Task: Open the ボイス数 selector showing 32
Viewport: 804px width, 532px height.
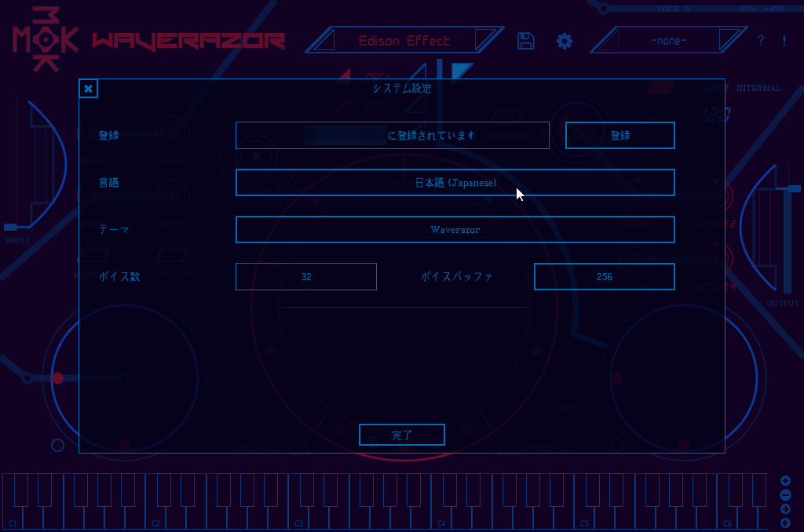Action: click(306, 277)
